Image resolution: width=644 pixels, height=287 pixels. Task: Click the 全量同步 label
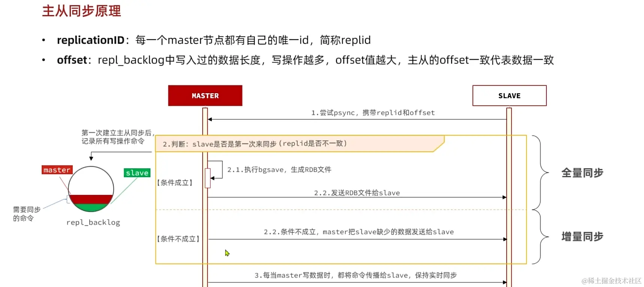pos(582,173)
